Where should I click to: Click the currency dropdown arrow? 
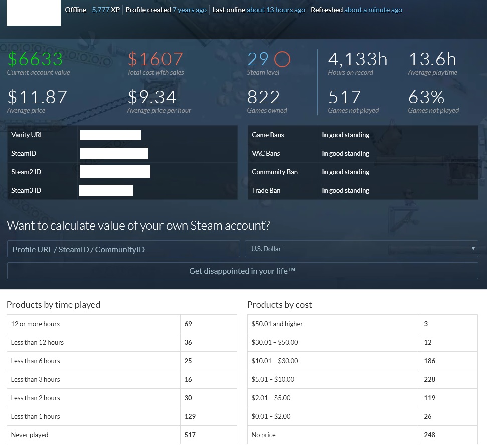pyautogui.click(x=473, y=249)
